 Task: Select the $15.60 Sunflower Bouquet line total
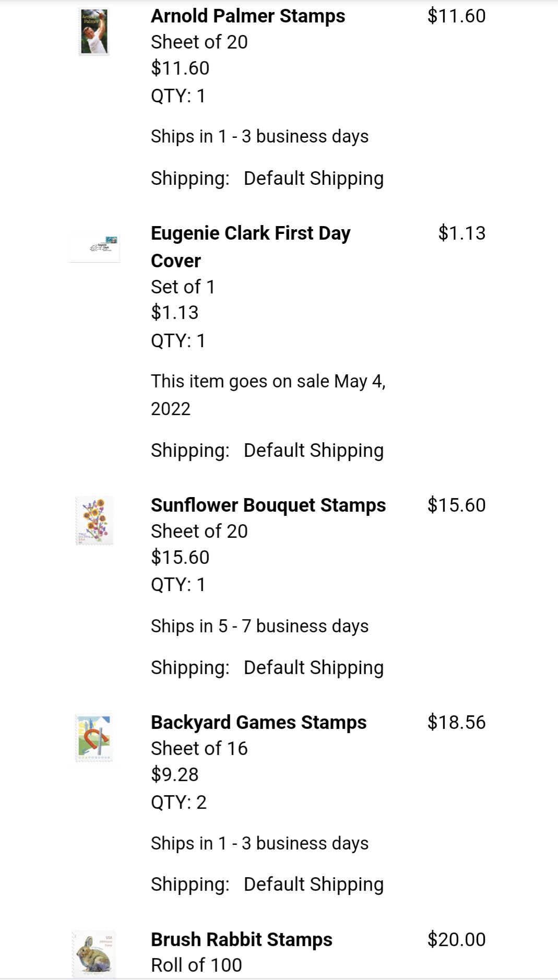pos(456,505)
